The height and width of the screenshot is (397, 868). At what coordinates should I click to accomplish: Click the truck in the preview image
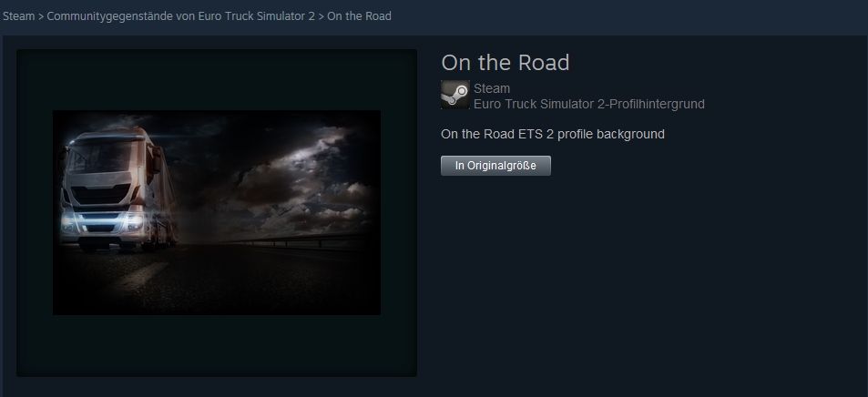click(117, 189)
